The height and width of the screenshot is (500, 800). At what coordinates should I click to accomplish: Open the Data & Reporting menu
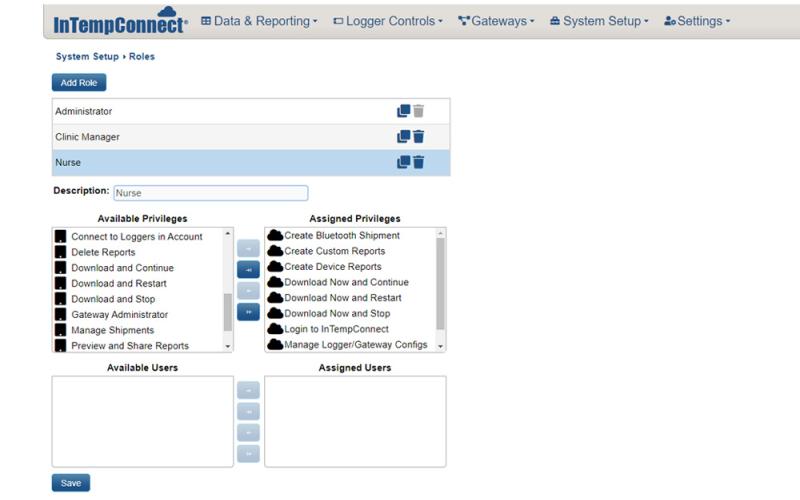click(x=259, y=21)
